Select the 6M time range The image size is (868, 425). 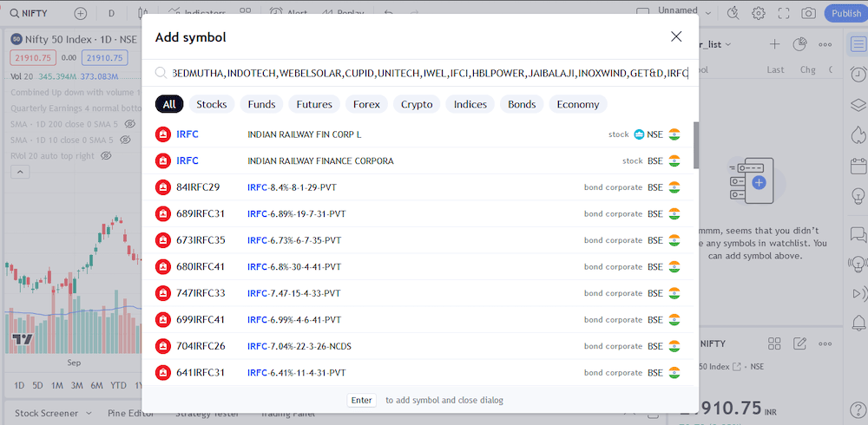tap(97, 385)
